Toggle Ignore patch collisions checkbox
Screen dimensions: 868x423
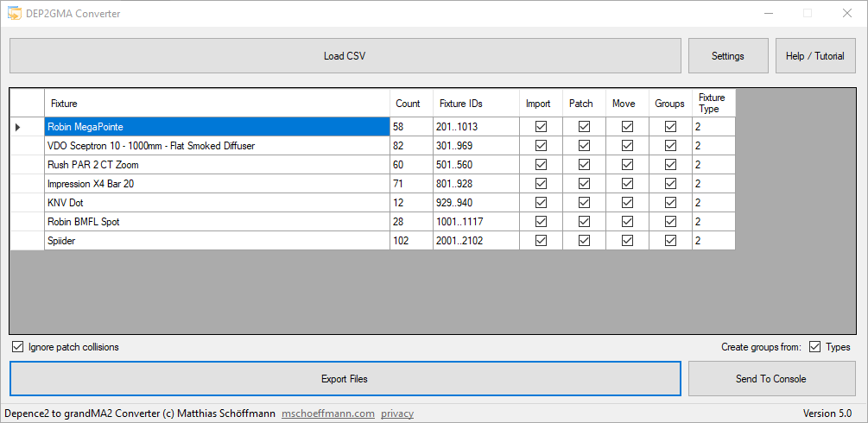18,347
